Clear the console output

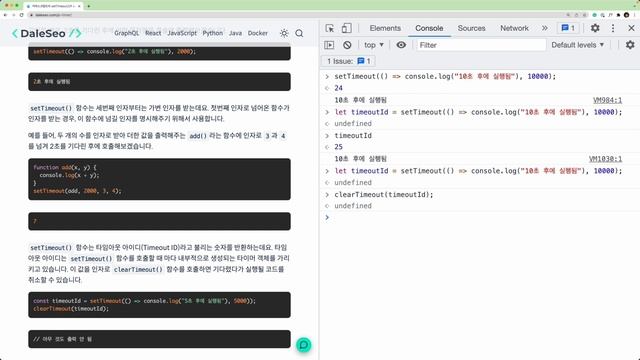[347, 45]
